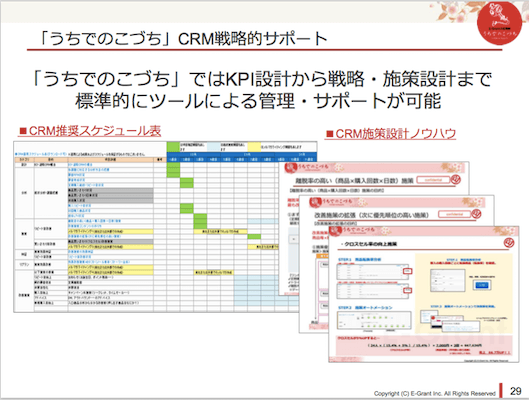Click the automation flow image with green dots
The image size is (529, 400).
point(374,320)
